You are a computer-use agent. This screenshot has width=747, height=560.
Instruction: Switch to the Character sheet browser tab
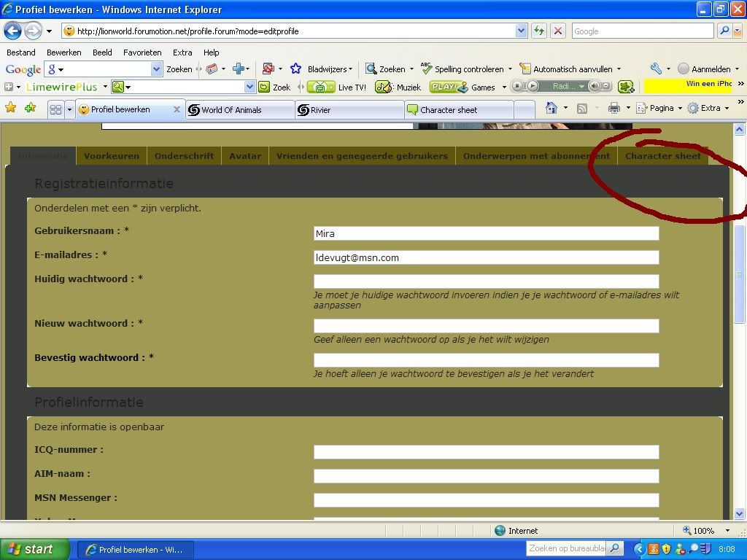[x=459, y=110]
